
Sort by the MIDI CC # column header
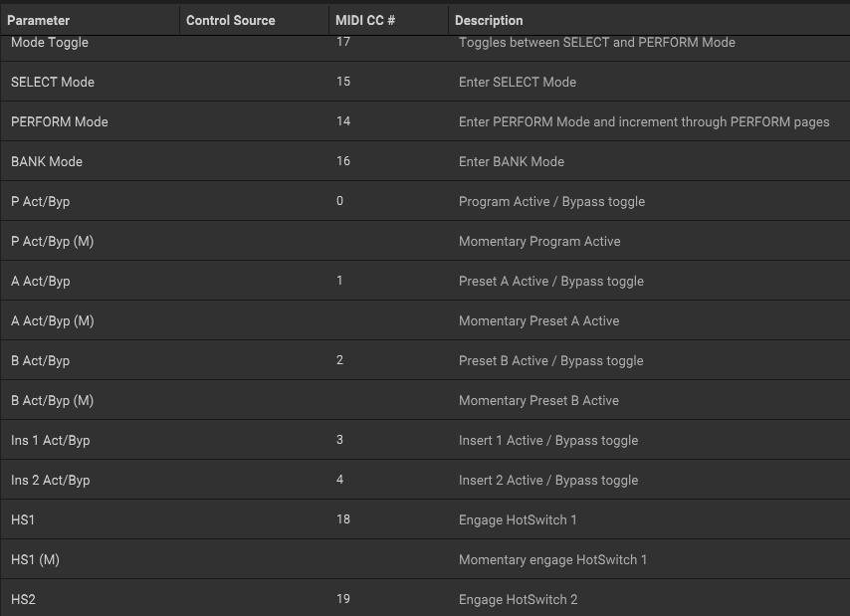coord(365,20)
